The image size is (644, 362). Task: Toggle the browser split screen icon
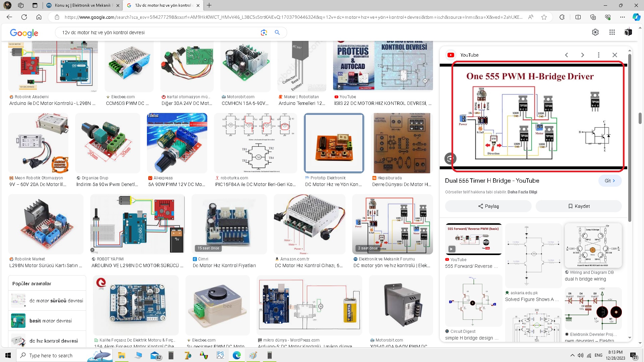pyautogui.click(x=578, y=17)
